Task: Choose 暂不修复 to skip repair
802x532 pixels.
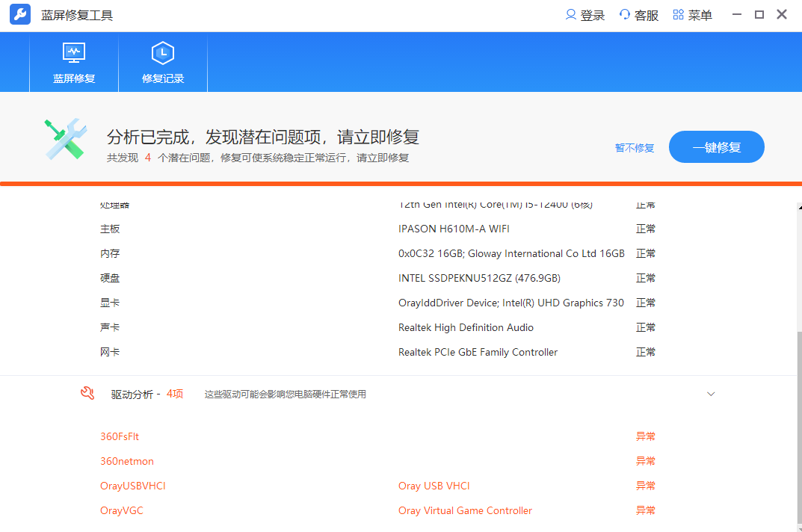Action: click(635, 148)
